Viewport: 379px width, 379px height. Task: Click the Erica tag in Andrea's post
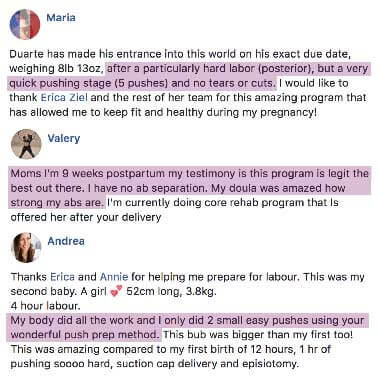[x=62, y=277]
